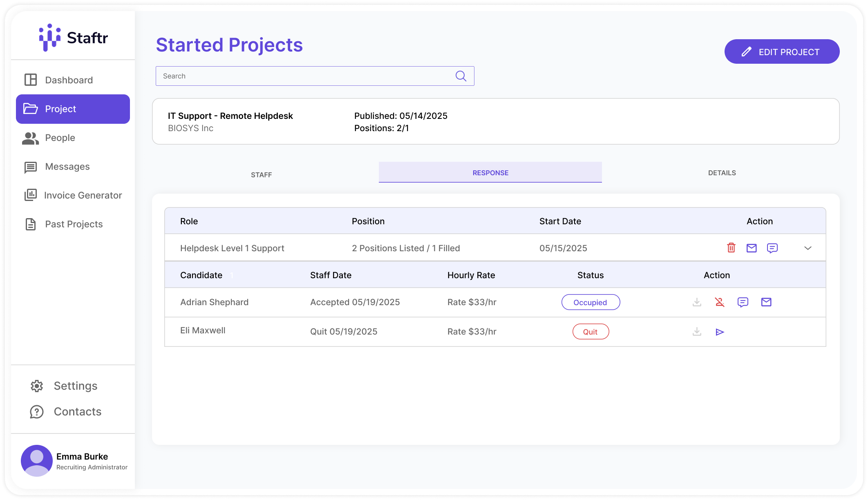Select the RESPONSE tab
The image size is (868, 500).
coord(490,173)
